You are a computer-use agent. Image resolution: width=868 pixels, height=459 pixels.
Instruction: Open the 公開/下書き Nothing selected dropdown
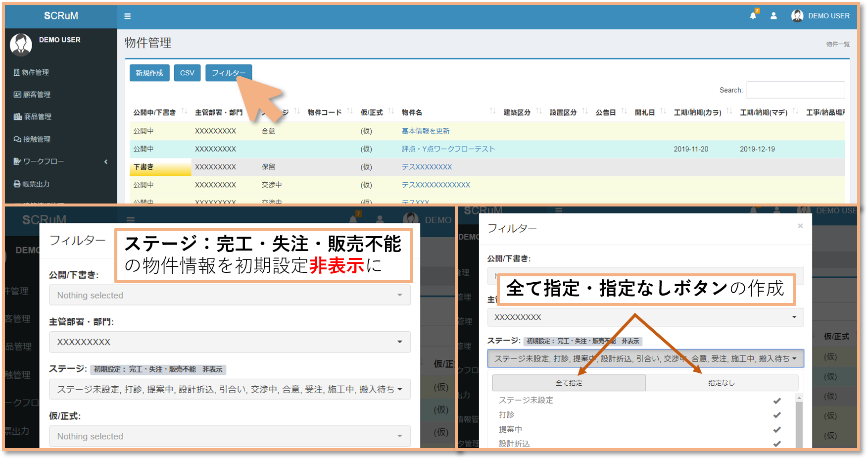tap(230, 295)
